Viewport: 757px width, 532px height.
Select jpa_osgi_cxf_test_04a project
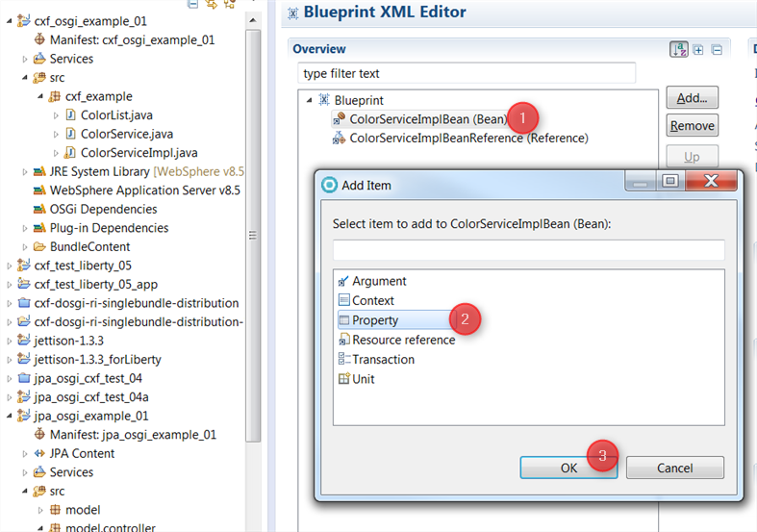(x=91, y=396)
